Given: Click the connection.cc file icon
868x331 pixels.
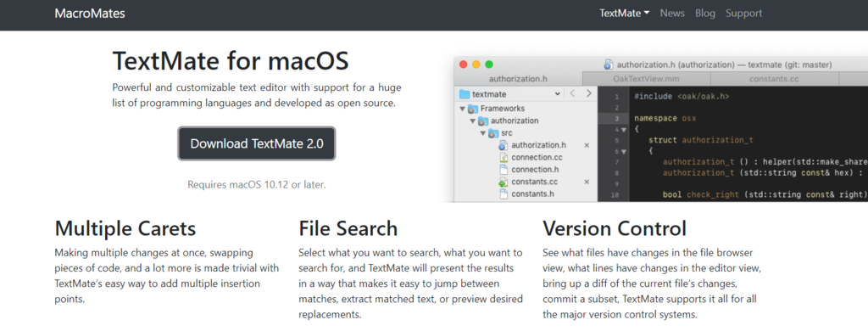Looking at the screenshot, I should point(503,158).
